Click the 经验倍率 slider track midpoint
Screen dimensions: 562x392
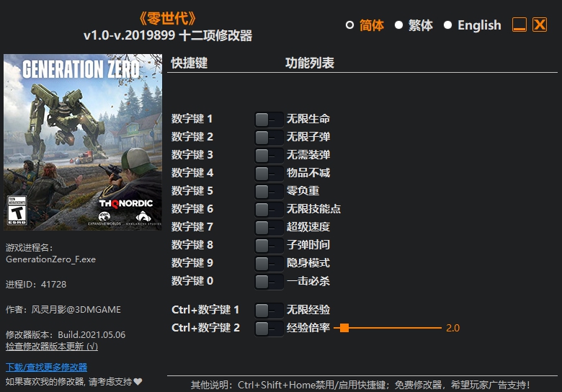(x=388, y=328)
